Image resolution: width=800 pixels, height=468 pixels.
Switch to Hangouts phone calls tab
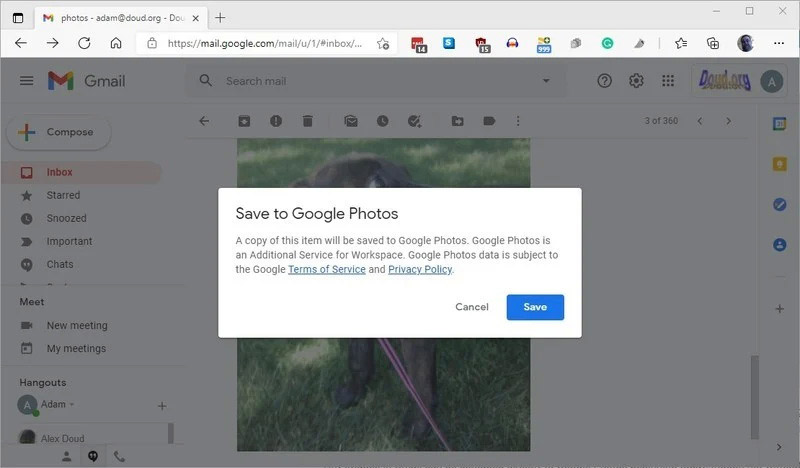pos(119,457)
